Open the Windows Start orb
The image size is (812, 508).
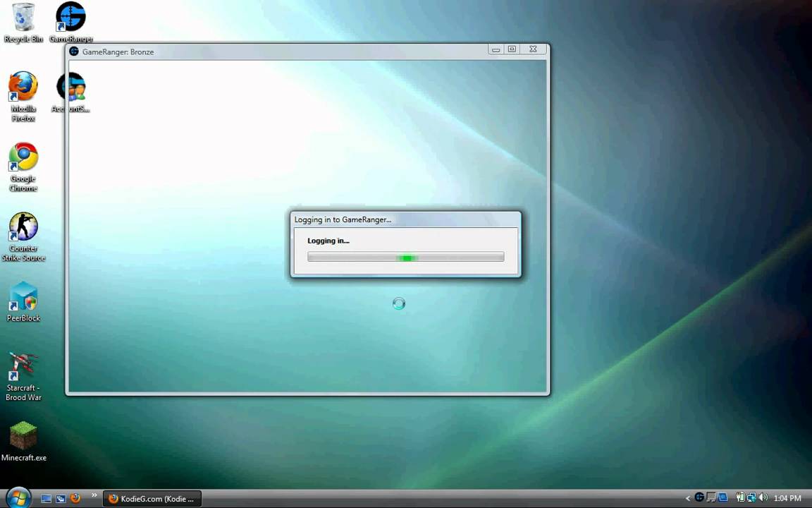click(18, 498)
